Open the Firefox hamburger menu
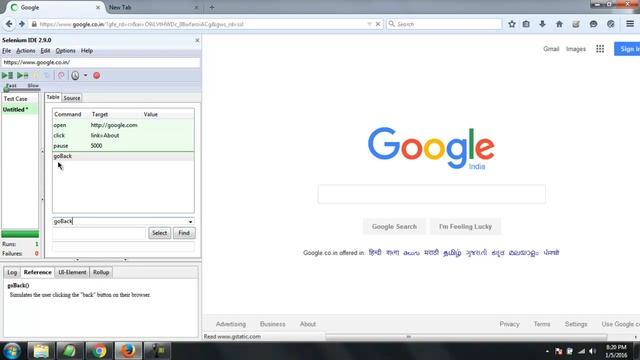The width and height of the screenshot is (640, 360). tap(630, 24)
